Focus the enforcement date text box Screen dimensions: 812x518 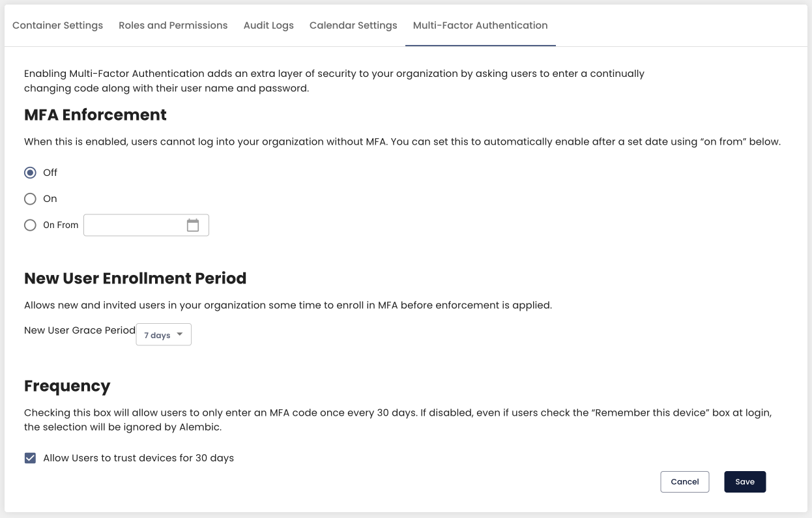coord(134,224)
